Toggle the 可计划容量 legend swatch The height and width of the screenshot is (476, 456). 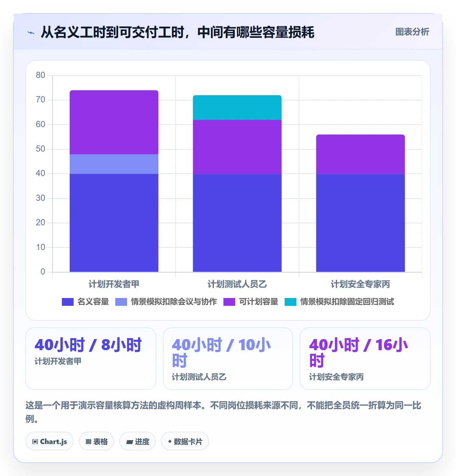coord(229,302)
